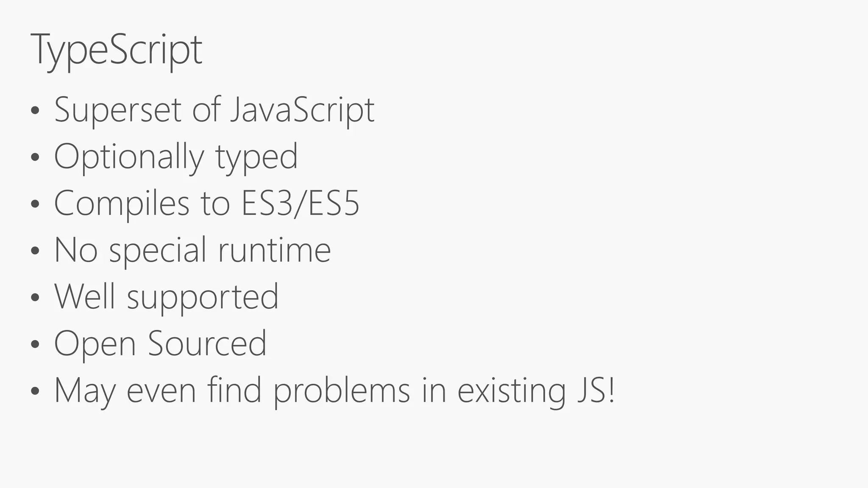Viewport: 868px width, 488px height.
Task: Click the word runtime in fourth bullet
Action: (x=274, y=250)
